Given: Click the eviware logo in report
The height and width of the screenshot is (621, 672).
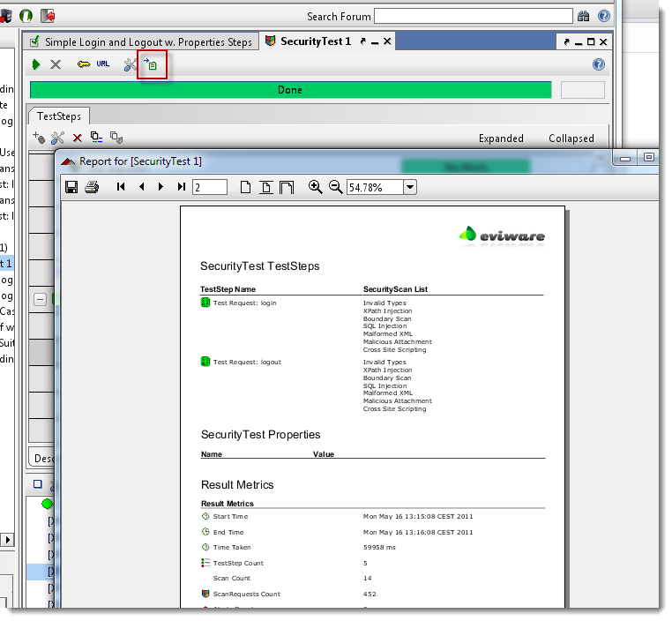Looking at the screenshot, I should (x=502, y=236).
